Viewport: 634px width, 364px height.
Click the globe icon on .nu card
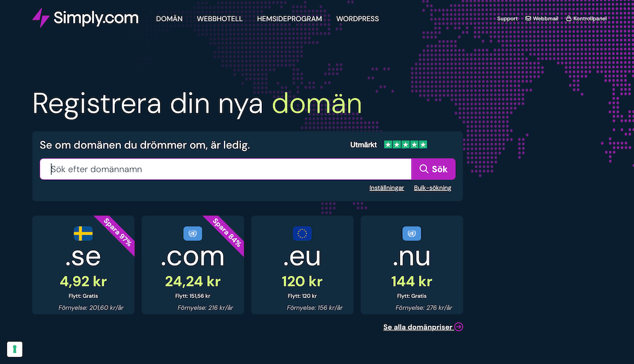412,233
